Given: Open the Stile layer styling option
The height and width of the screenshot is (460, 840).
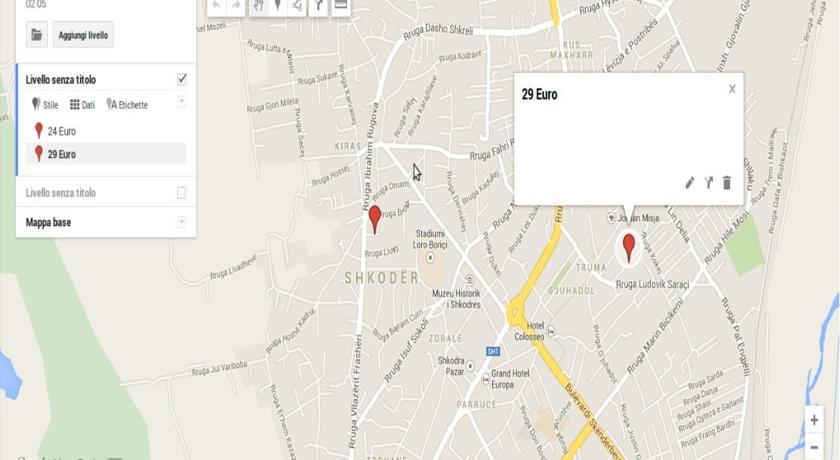Looking at the screenshot, I should click(45, 104).
